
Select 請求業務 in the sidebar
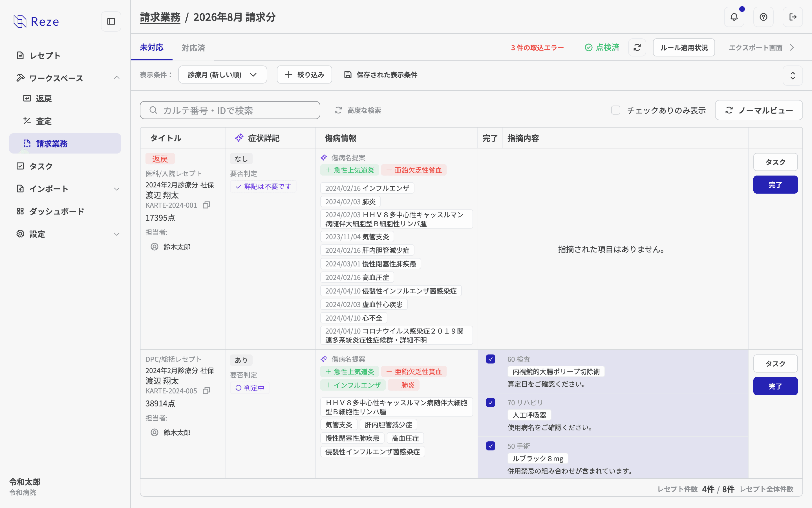pyautogui.click(x=65, y=143)
